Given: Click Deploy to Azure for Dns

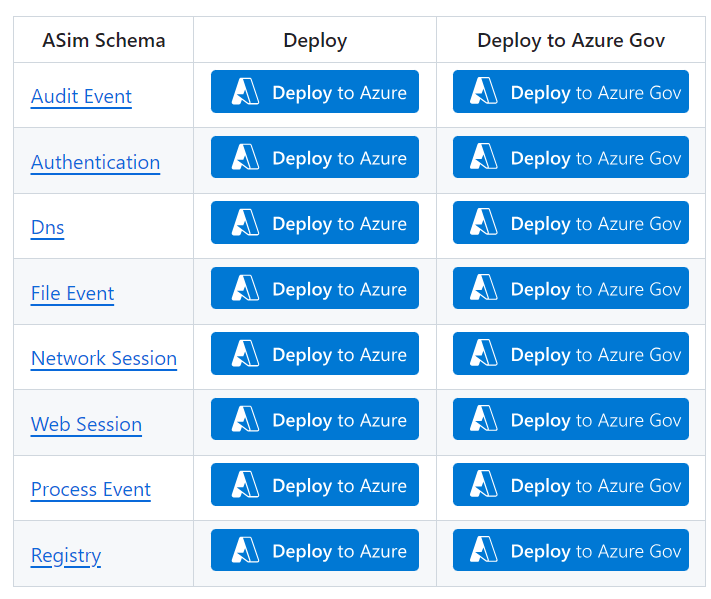Looking at the screenshot, I should (x=315, y=223).
